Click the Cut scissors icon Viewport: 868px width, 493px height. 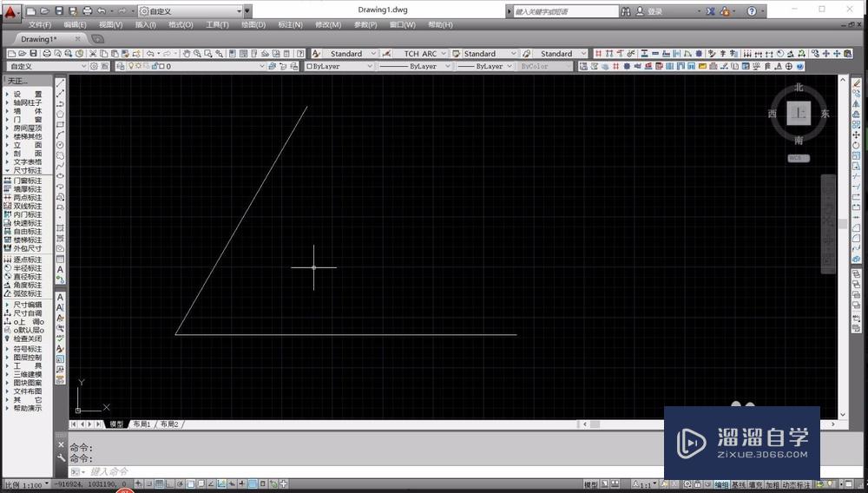pos(93,54)
